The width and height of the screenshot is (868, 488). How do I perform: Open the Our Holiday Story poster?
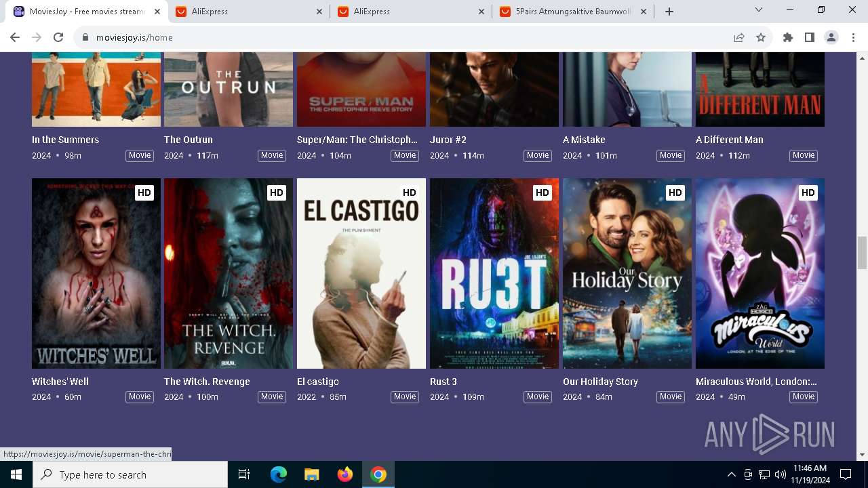[627, 273]
